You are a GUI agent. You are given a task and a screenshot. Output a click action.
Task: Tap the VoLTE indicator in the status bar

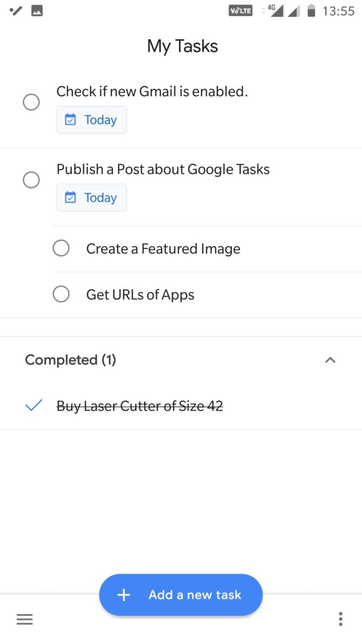[x=240, y=10]
